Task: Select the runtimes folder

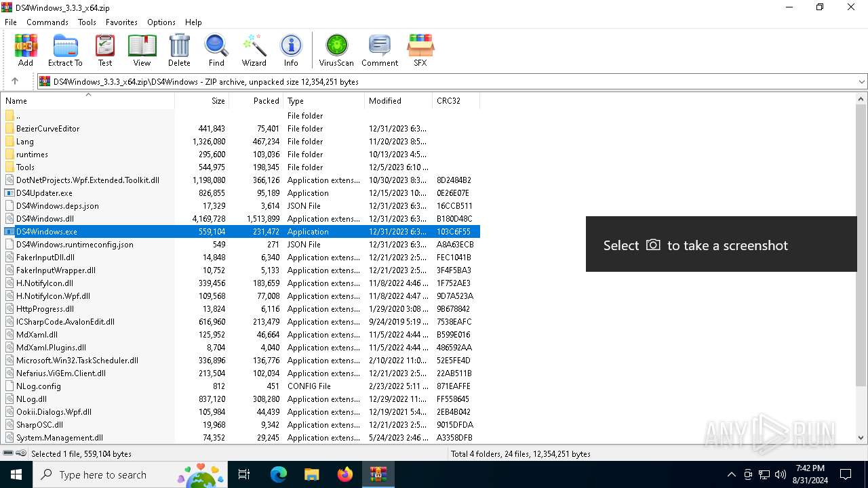Action: tap(241, 155)
